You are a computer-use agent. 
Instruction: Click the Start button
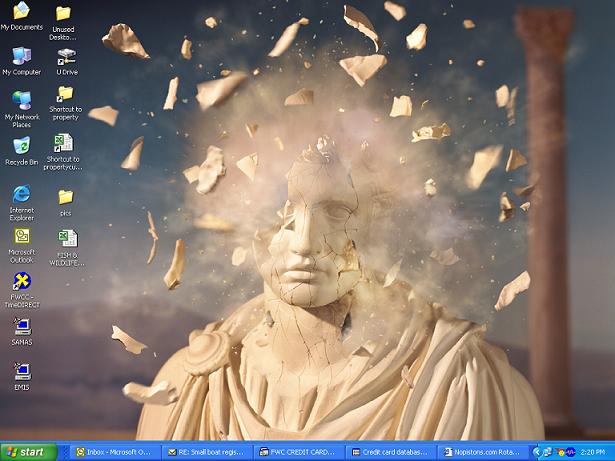(x=28, y=452)
